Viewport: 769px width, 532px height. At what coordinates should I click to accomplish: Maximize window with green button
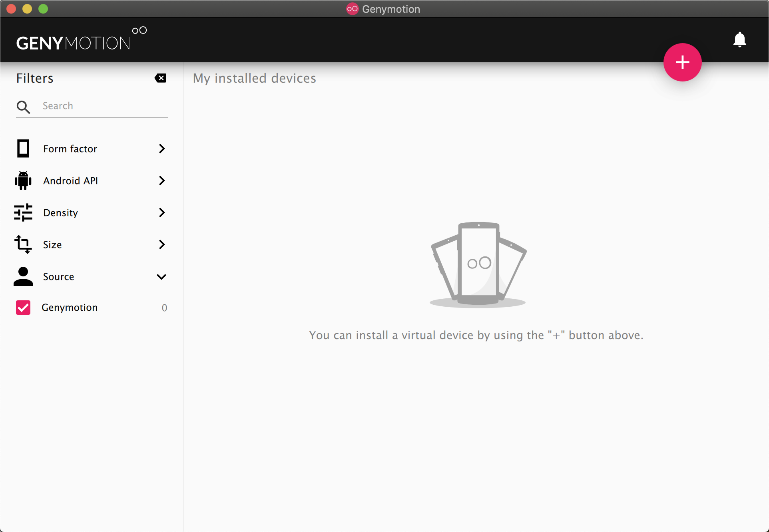pos(43,9)
